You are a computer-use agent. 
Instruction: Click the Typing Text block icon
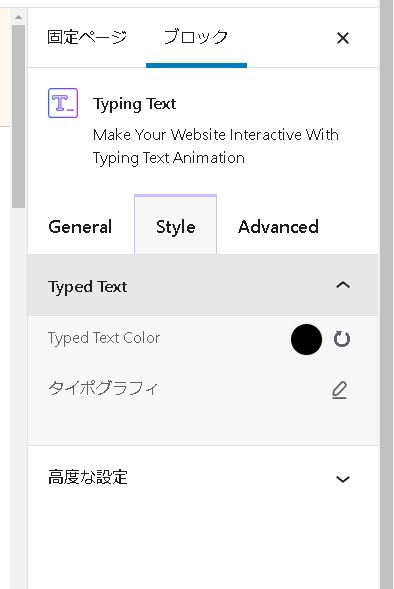(63, 103)
